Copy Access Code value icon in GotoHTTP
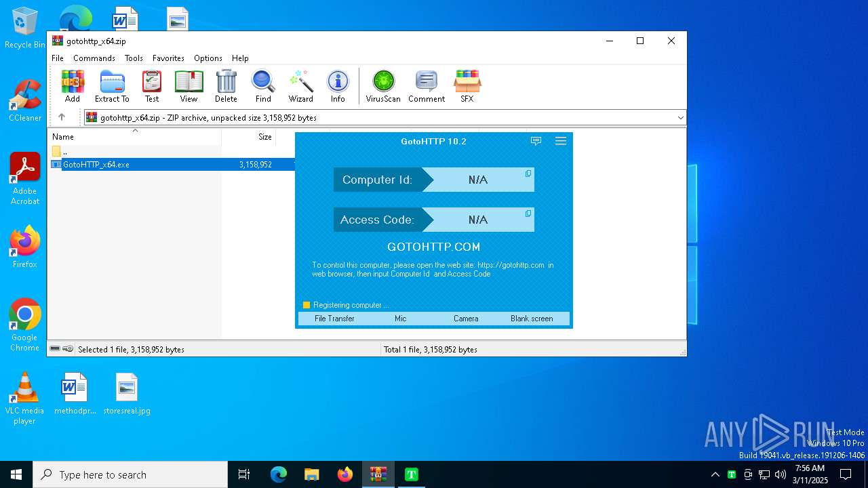The width and height of the screenshot is (868, 488). (x=528, y=213)
